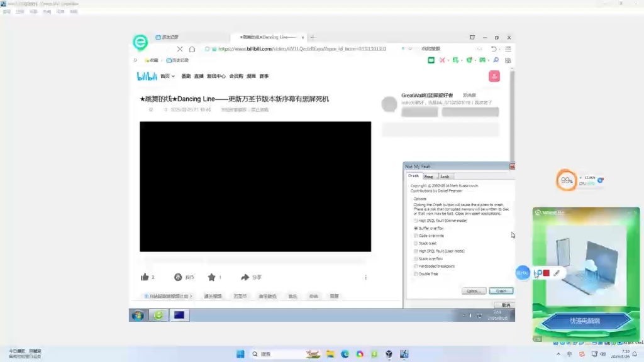Image resolution: width=644 pixels, height=362 pixels.
Task: Open 直播 in bilibili navigation
Action: coord(199,76)
